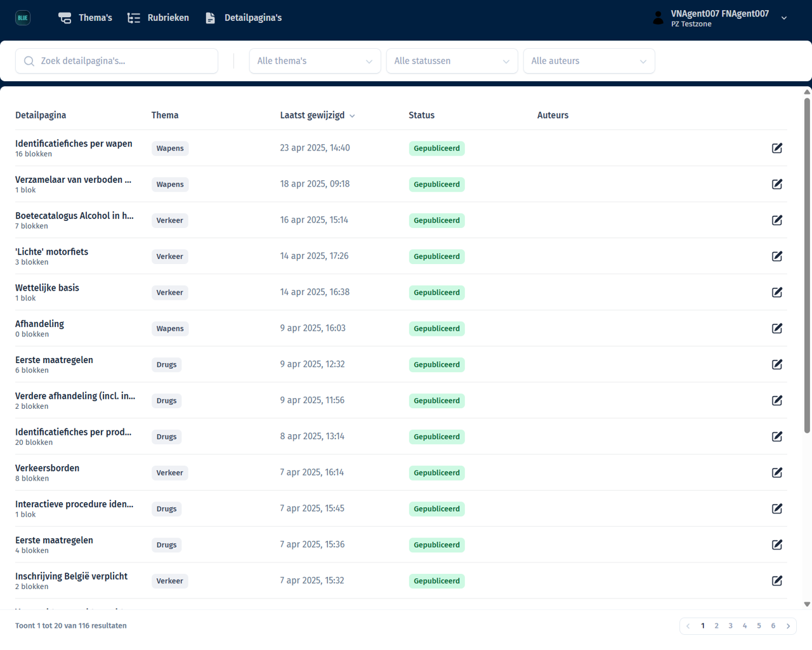812x650 pixels.
Task: Open Identificatiefiches per wapen title
Action: point(74,143)
